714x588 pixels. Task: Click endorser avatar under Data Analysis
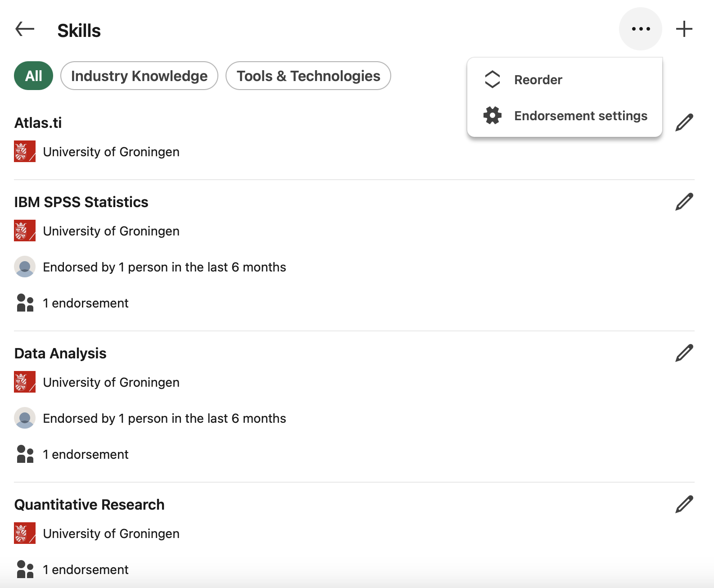click(25, 418)
